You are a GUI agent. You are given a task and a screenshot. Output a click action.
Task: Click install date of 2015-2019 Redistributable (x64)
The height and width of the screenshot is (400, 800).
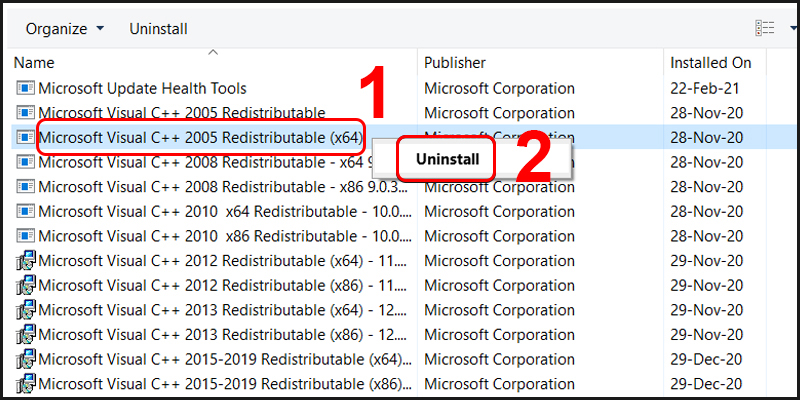[707, 360]
